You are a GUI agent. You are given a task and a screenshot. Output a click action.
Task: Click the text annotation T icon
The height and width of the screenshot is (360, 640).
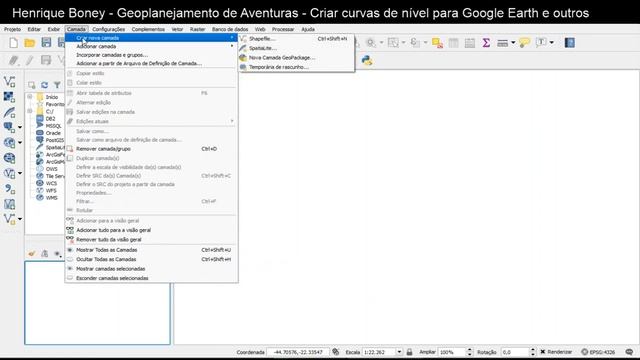541,42
